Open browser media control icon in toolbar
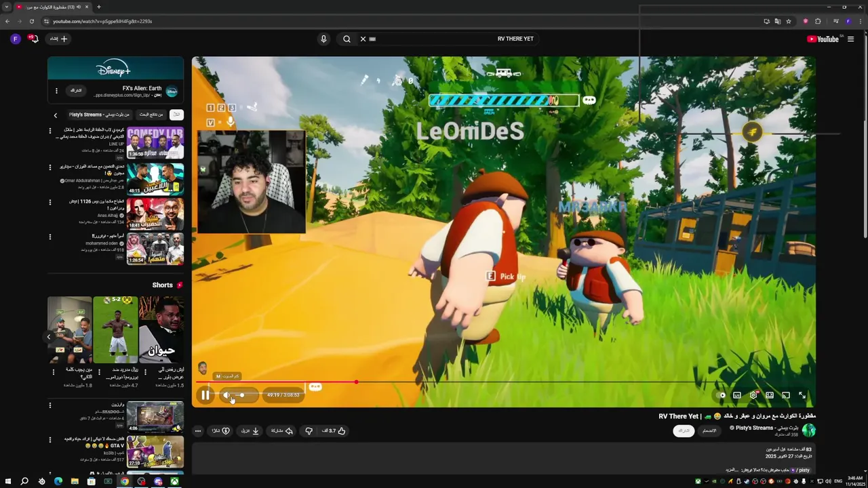Screen dimensions: 868x488 point(836,21)
